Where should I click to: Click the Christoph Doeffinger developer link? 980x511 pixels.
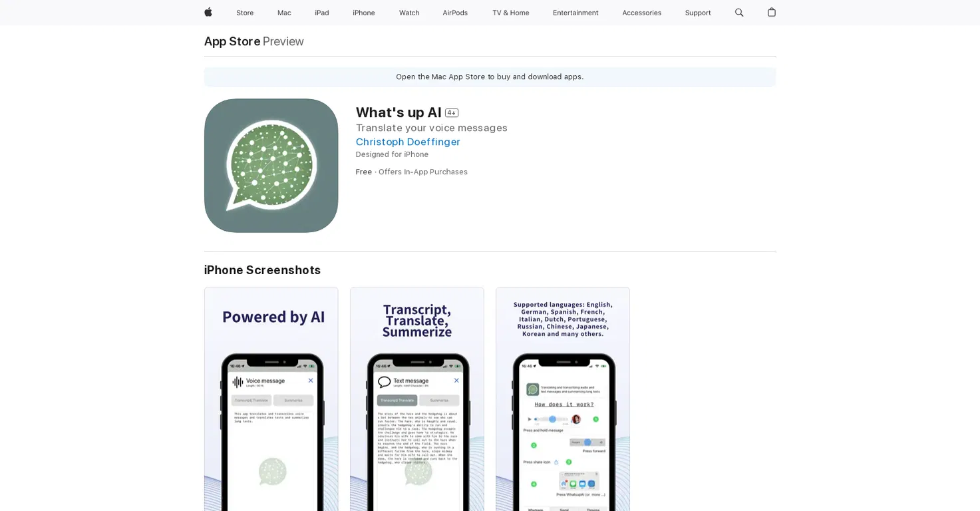408,142
